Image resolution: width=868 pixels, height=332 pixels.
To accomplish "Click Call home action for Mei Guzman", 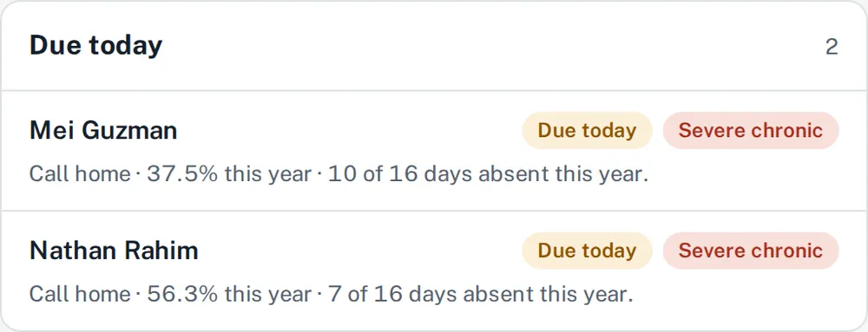I will [80, 174].
